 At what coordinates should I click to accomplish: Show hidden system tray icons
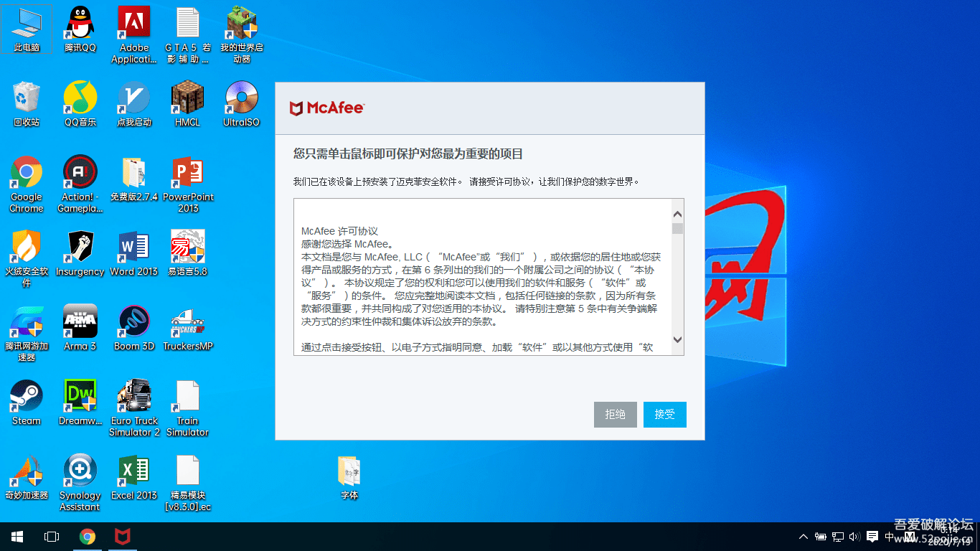point(804,537)
